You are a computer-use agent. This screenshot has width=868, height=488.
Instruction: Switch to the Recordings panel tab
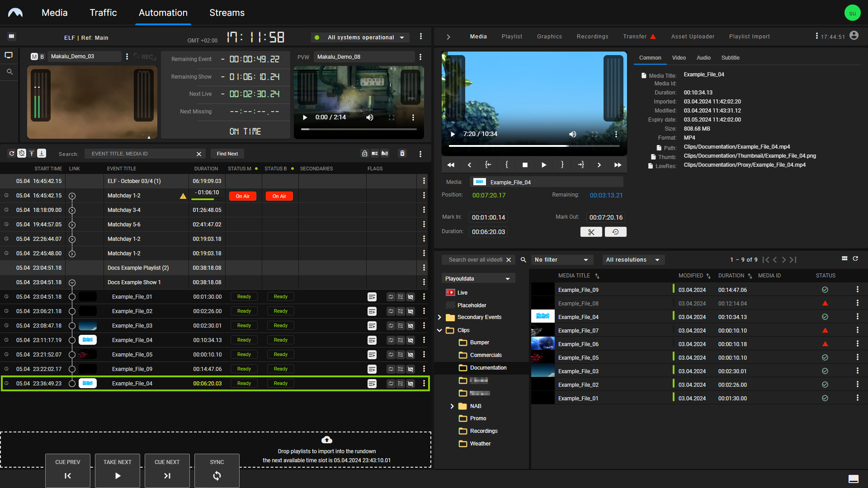(592, 37)
